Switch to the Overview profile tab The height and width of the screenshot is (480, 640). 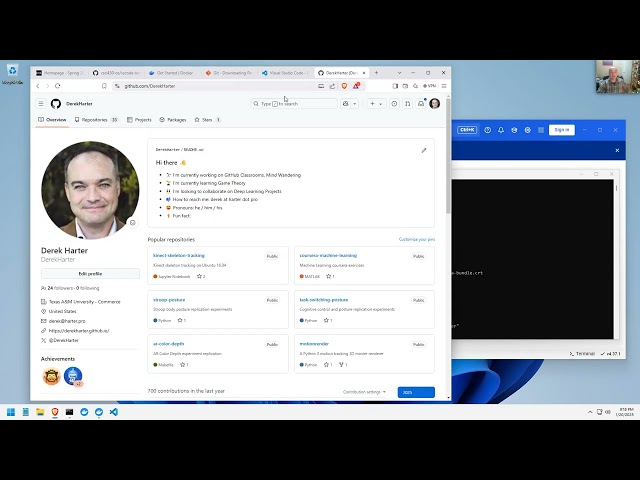click(52, 120)
